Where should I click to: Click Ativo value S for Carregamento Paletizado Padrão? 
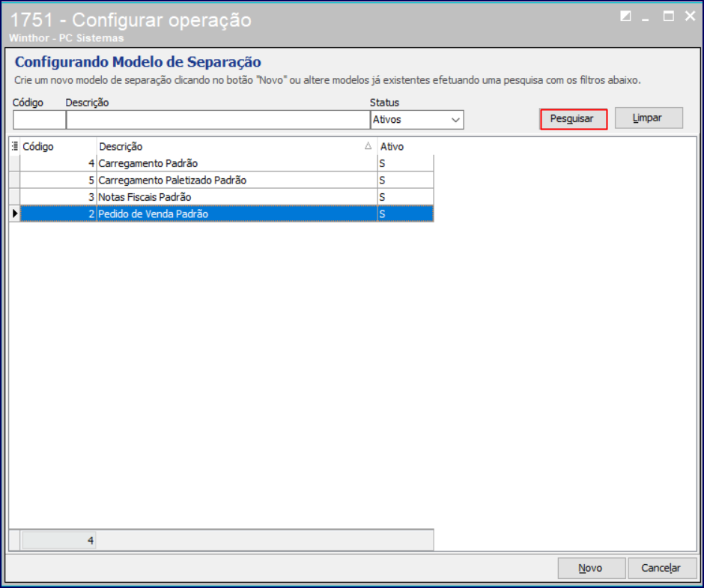[405, 181]
